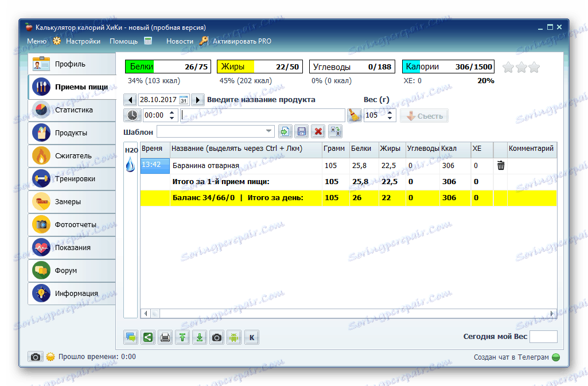Focus the Сегодня мой Вес field

pos(543,337)
